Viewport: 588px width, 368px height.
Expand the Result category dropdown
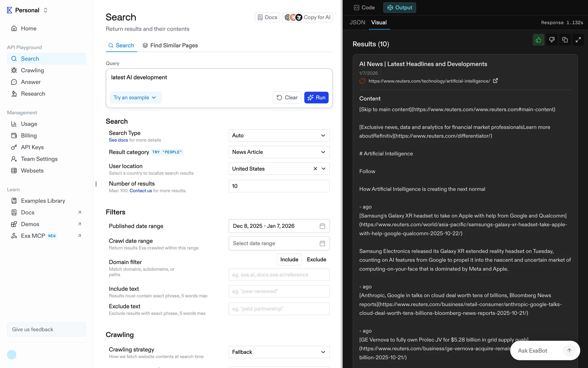point(279,152)
